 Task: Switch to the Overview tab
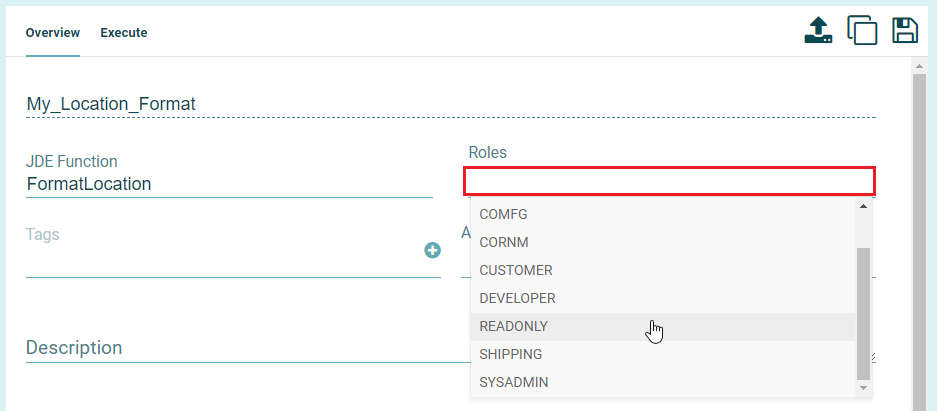[53, 33]
